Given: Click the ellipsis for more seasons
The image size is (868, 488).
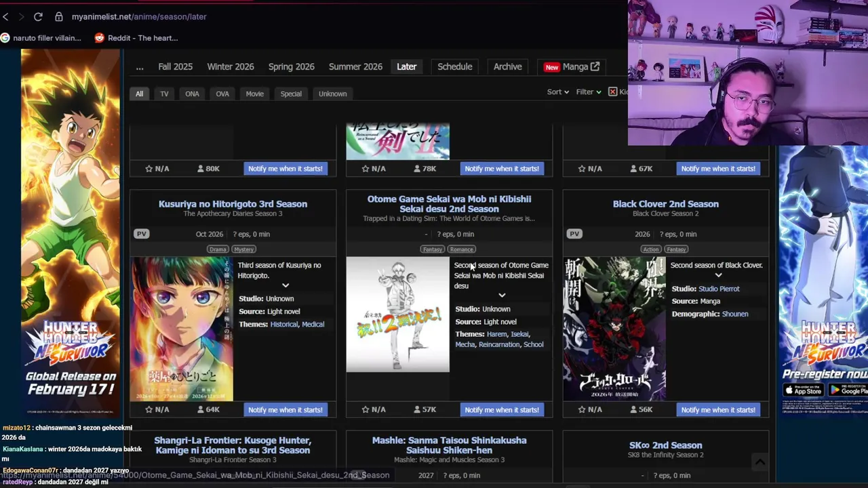Looking at the screenshot, I should pos(140,66).
